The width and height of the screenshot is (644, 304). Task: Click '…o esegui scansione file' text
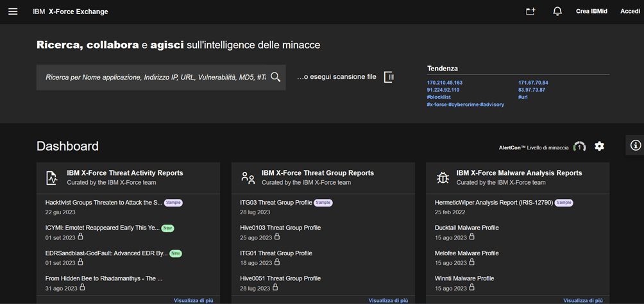336,77
